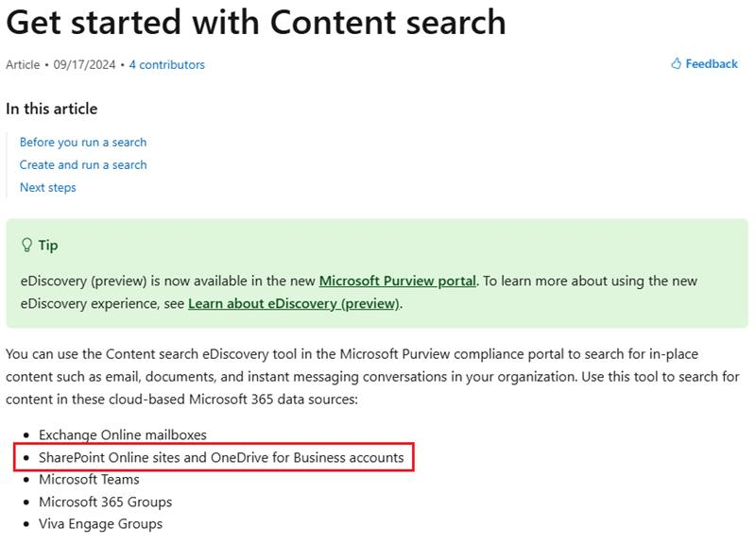Jump to Before you run a search
Image resolution: width=756 pixels, height=544 pixels.
coord(83,142)
